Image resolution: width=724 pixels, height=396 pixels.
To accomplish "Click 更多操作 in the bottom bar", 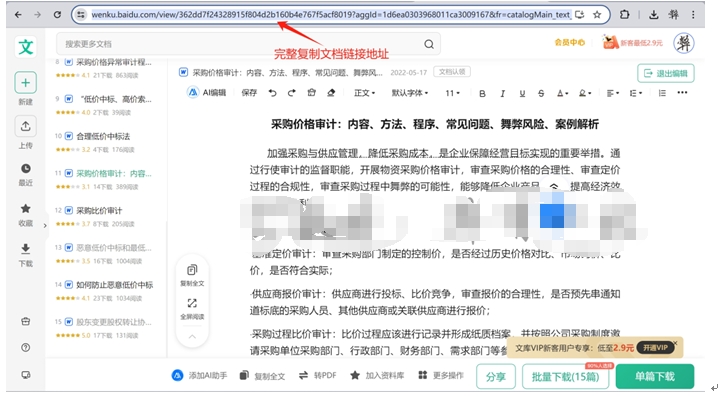I will coord(440,376).
